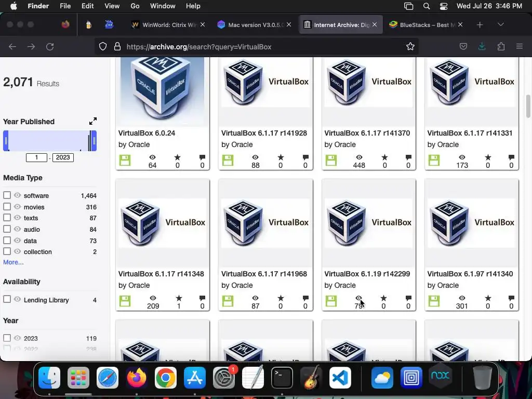Check the audio media type box

7,229
